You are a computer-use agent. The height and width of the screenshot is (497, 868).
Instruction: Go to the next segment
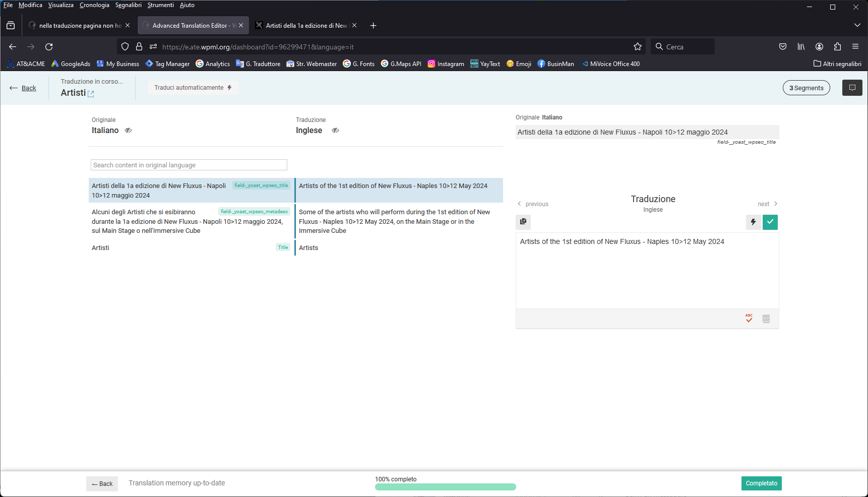pos(767,204)
